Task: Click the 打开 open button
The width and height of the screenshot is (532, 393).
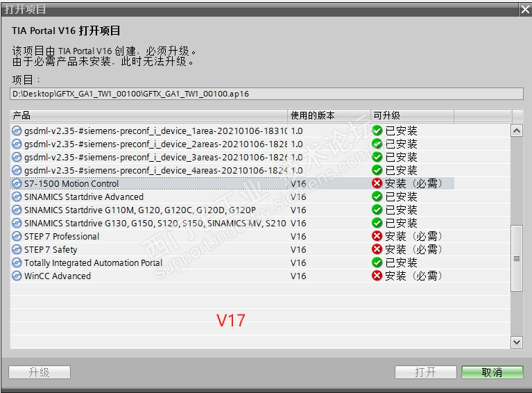Action: click(425, 372)
